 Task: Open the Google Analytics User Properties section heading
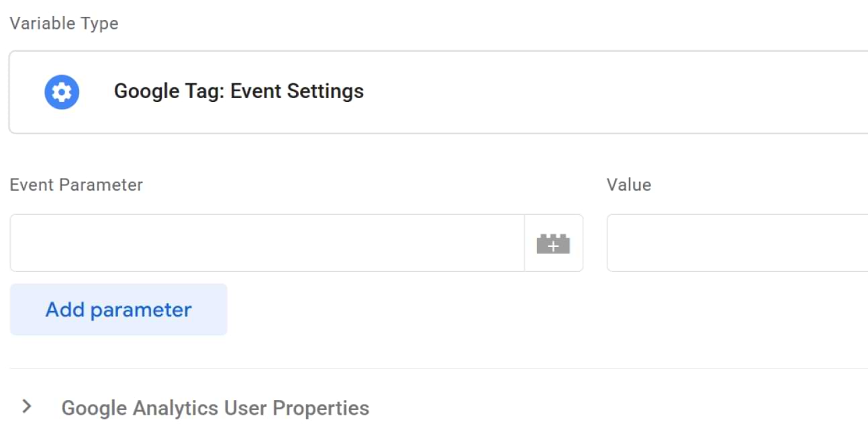(215, 408)
